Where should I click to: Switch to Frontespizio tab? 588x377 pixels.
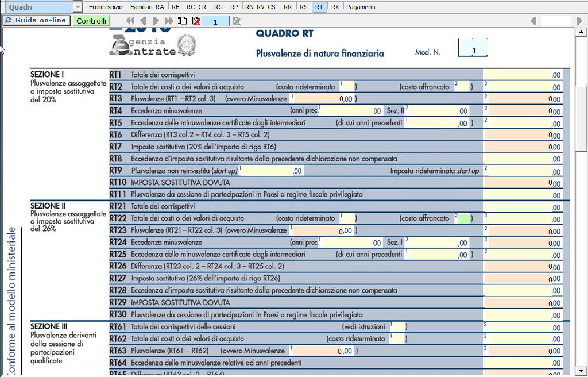tap(106, 7)
